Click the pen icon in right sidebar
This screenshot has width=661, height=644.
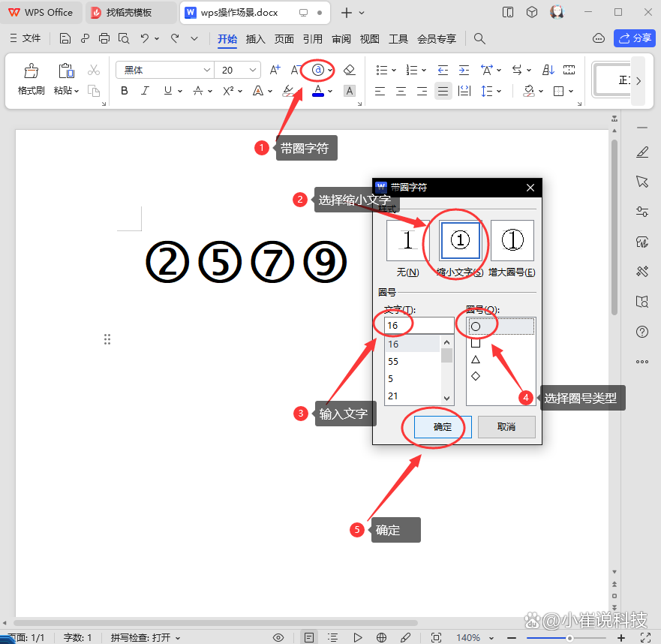click(x=642, y=152)
